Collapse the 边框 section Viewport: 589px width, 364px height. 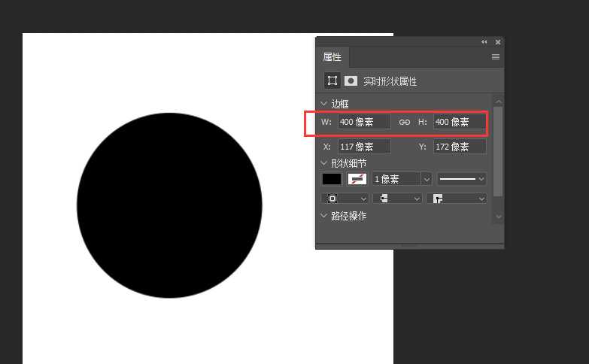pos(324,104)
